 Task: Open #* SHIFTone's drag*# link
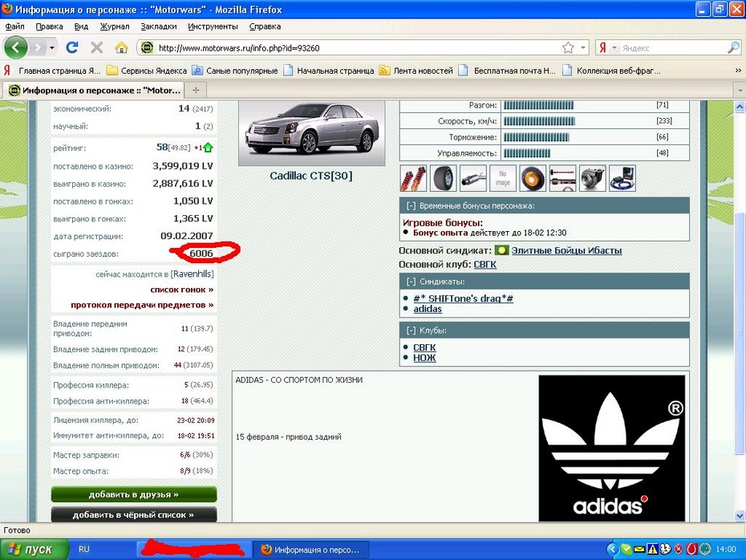click(x=463, y=298)
